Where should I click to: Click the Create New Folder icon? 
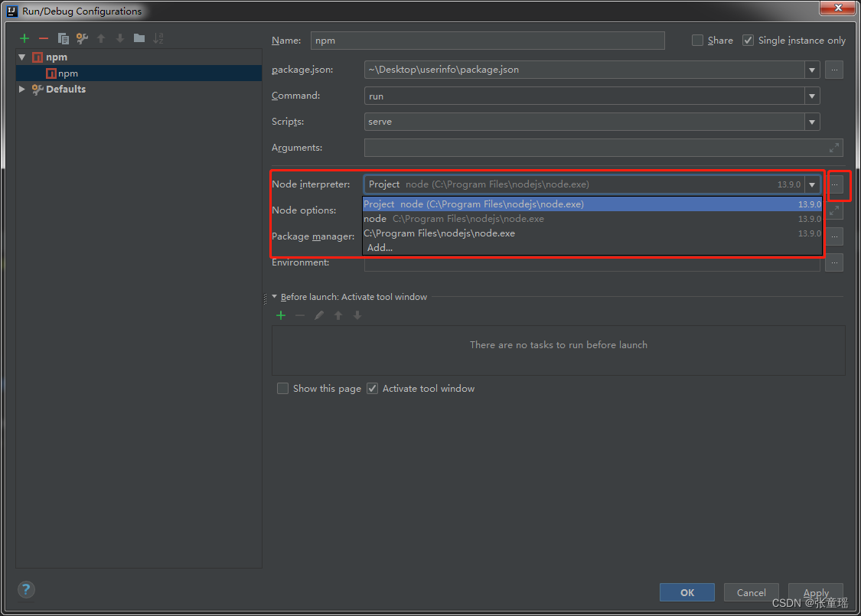[139, 38]
